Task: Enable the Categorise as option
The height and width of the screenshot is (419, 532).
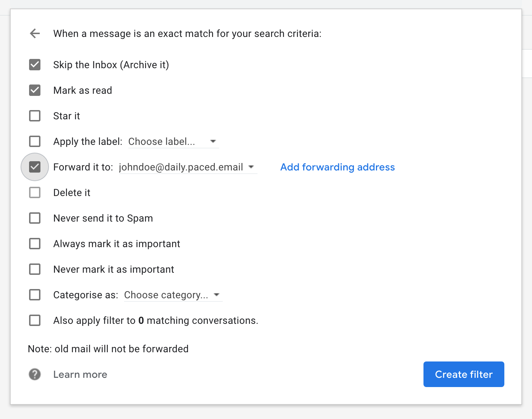Action: [x=34, y=295]
